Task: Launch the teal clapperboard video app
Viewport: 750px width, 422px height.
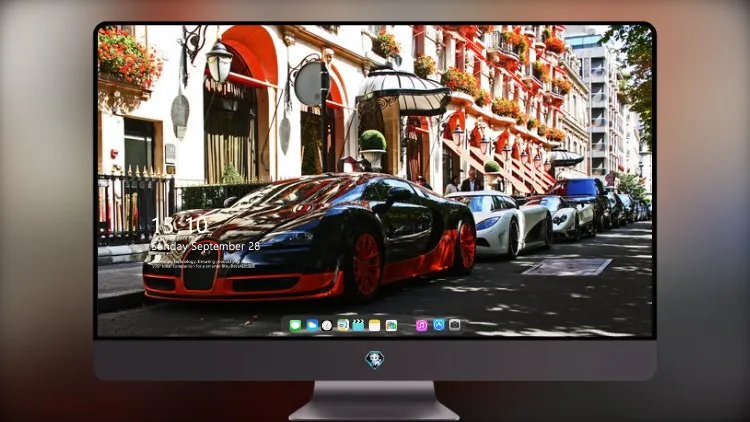Action: point(358,325)
